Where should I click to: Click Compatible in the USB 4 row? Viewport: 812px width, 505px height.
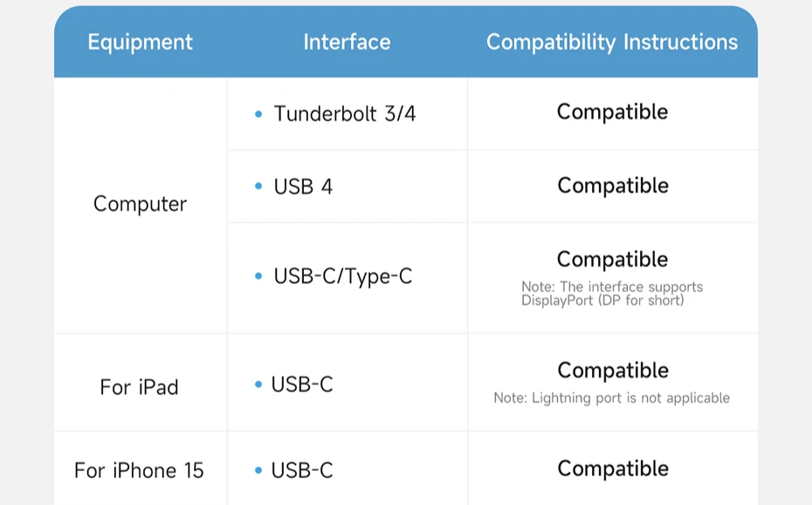tap(613, 186)
